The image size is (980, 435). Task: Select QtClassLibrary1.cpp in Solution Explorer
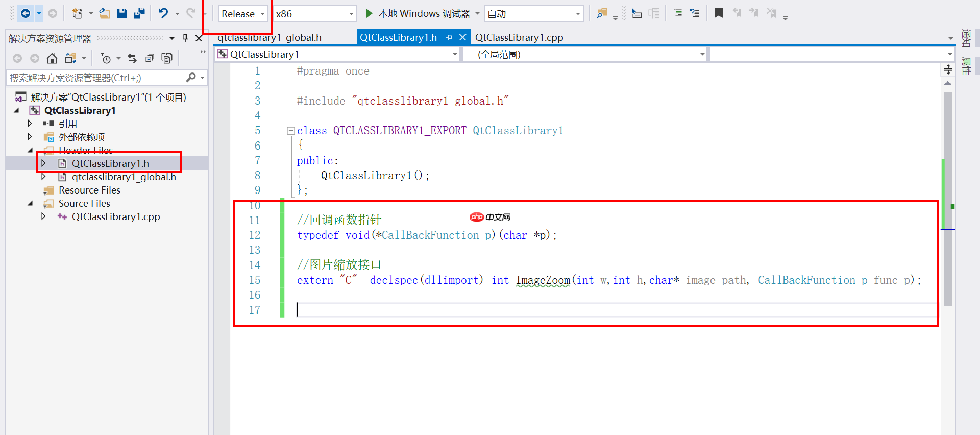click(116, 216)
